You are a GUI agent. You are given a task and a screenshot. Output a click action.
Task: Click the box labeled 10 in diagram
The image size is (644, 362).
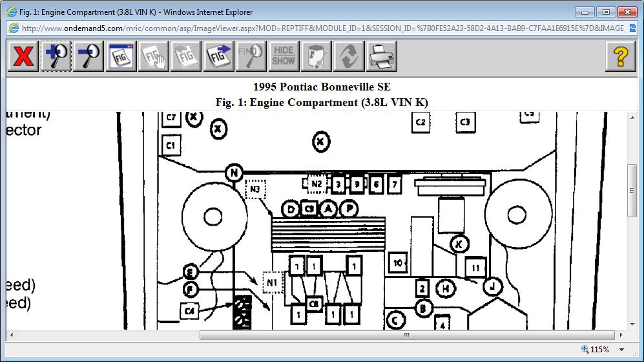coord(397,262)
